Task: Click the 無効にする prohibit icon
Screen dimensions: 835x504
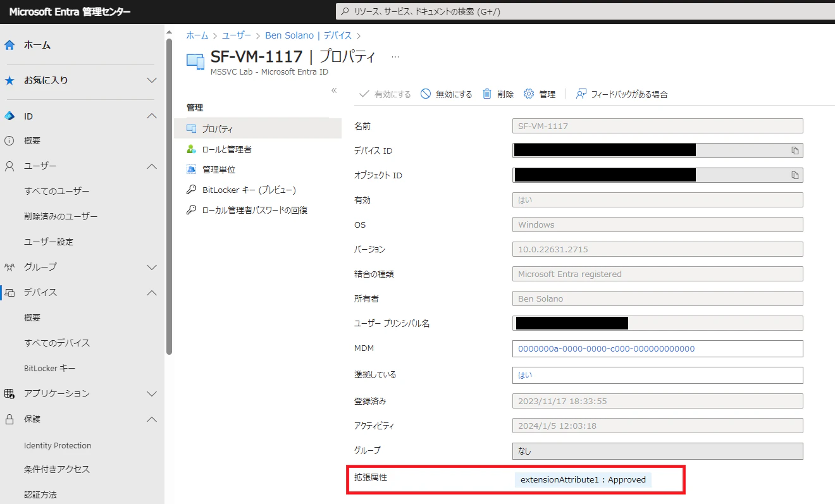Action: (x=426, y=94)
